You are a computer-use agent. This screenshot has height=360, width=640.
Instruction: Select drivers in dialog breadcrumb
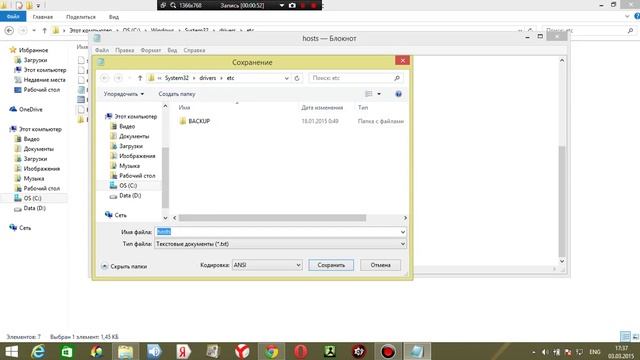(208, 78)
